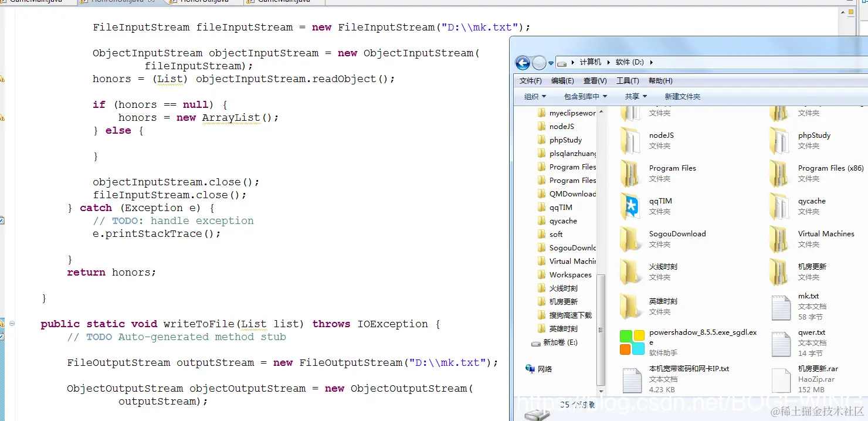
Task: Select the 英雄时刻 folder icon in file list
Action: pyautogui.click(x=631, y=306)
